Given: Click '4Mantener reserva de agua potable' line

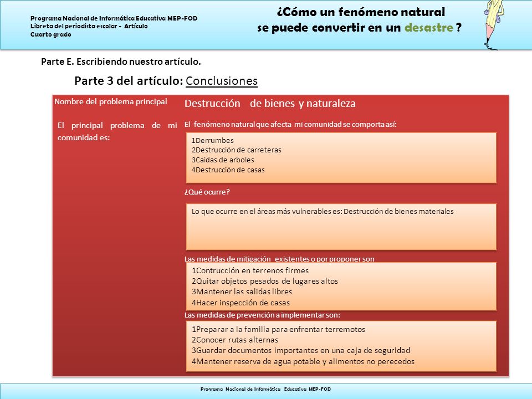Looking at the screenshot, I should tap(303, 361).
